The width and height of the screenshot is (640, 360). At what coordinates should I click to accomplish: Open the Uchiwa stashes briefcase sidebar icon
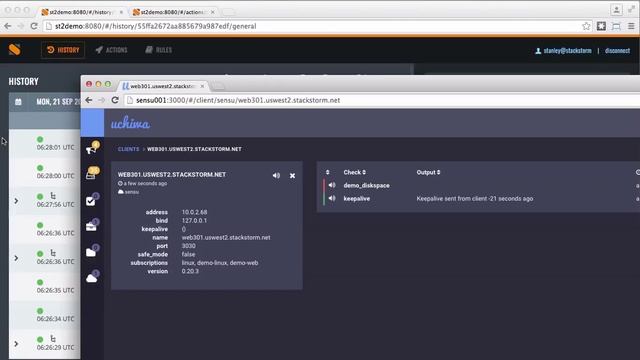click(91, 227)
